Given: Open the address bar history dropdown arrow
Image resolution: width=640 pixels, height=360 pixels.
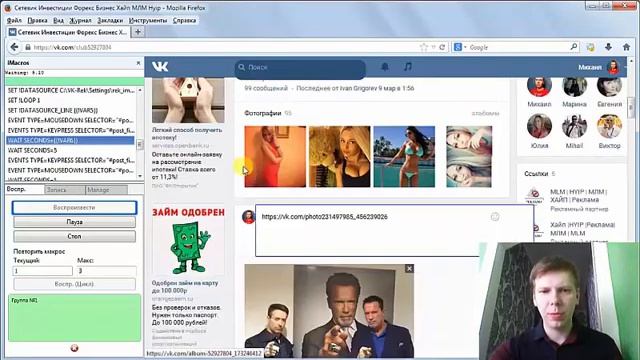Looking at the screenshot, I should click(433, 47).
